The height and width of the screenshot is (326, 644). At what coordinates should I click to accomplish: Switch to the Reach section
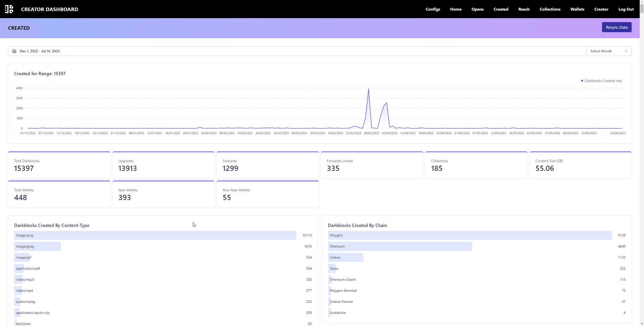click(x=524, y=9)
